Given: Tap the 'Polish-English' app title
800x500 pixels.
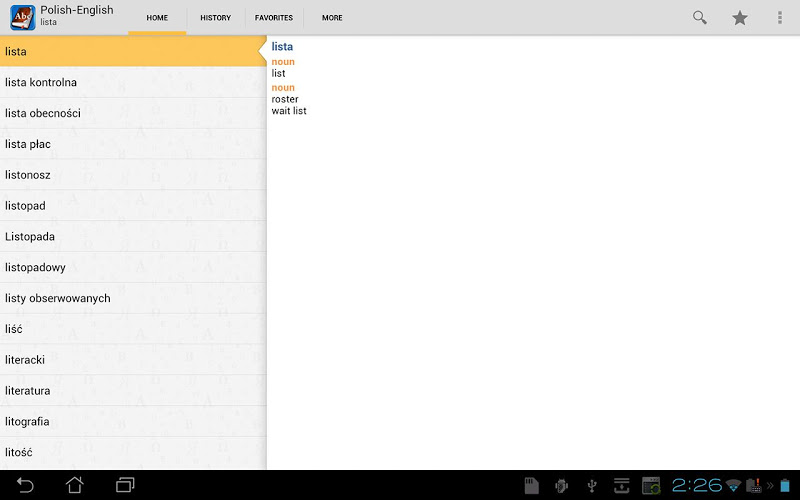Looking at the screenshot, I should (77, 10).
